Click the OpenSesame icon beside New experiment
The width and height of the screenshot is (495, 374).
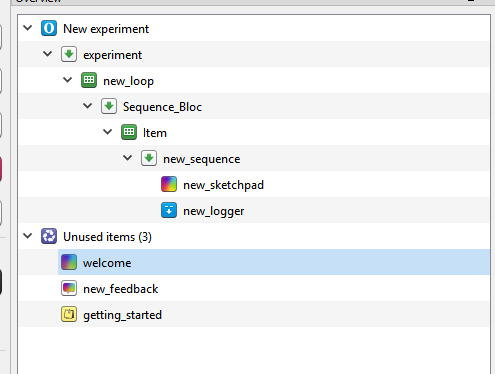49,28
